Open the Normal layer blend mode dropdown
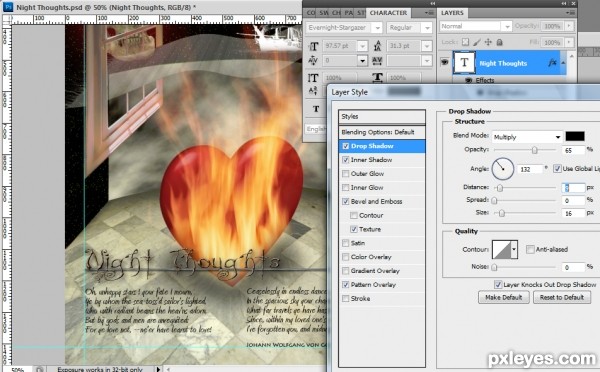Viewport: 600px width, 372px height. (507, 26)
